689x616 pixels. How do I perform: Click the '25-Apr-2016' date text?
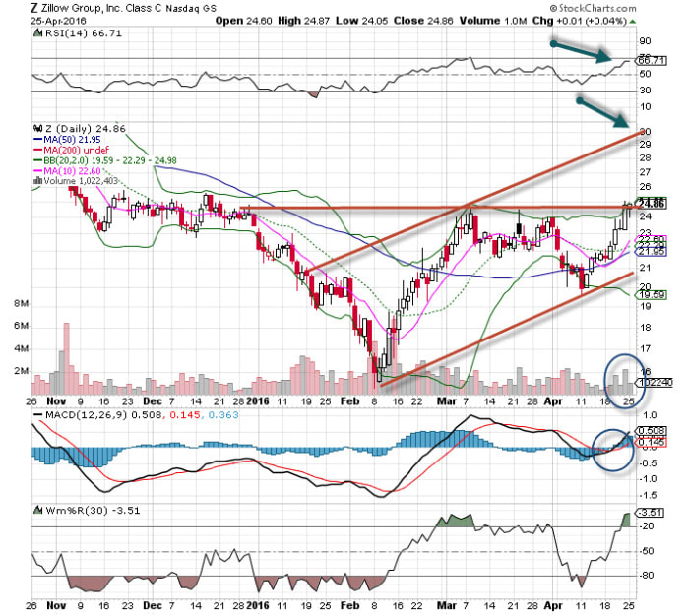click(58, 21)
